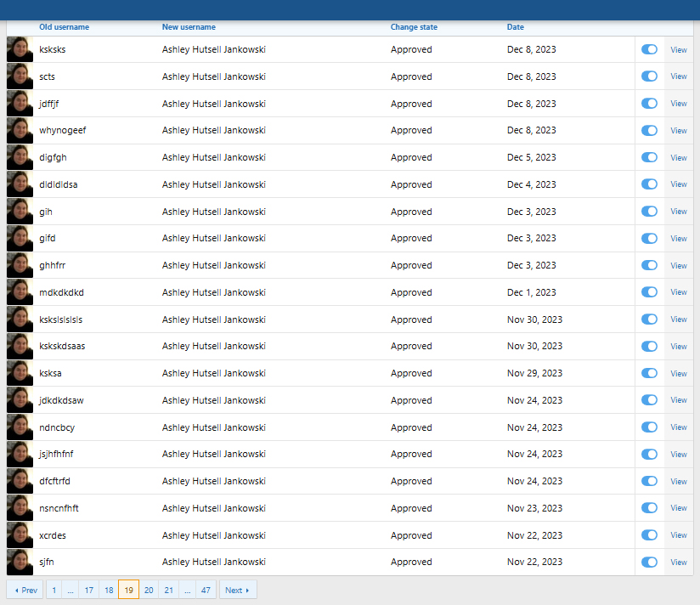Image resolution: width=700 pixels, height=605 pixels.
Task: Click avatar thumbnail in ksksks row
Action: pos(20,49)
